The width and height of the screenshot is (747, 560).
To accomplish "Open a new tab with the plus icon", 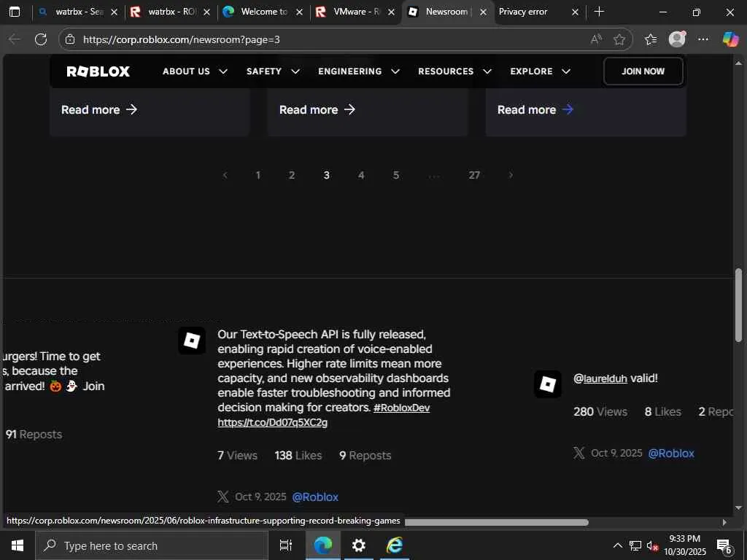I will pyautogui.click(x=600, y=12).
